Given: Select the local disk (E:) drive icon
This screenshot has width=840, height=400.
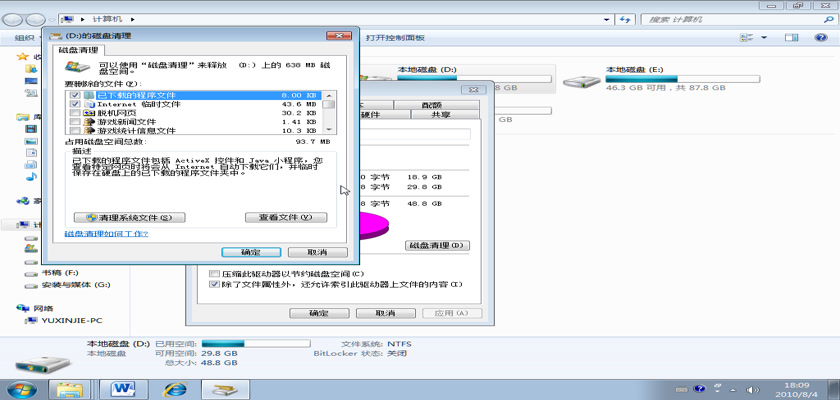Looking at the screenshot, I should tap(582, 82).
